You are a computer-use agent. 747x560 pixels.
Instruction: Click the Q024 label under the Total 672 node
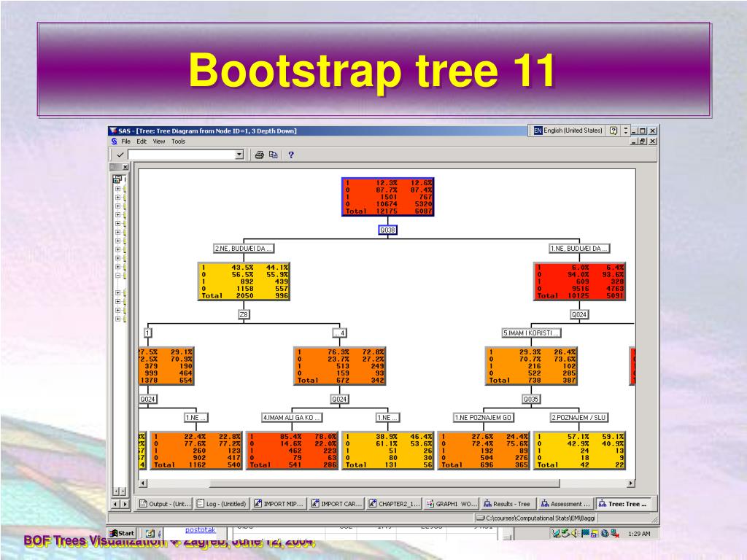click(340, 399)
